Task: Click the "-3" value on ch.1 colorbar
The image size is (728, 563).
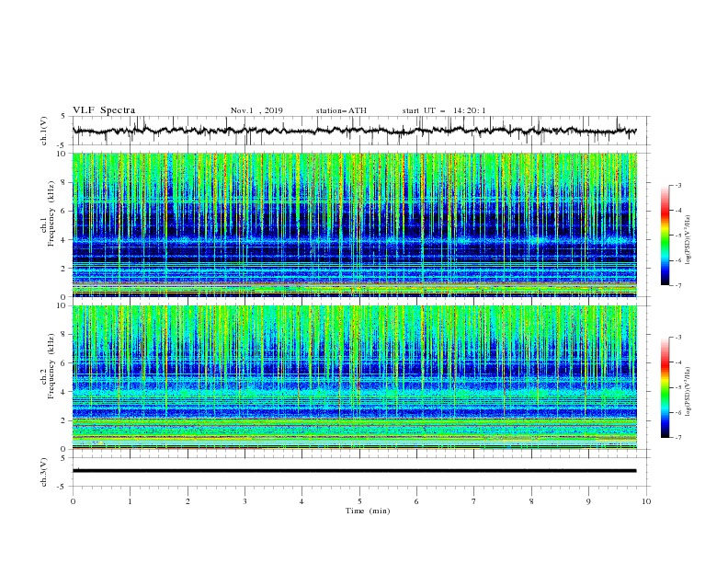Action: 678,185
